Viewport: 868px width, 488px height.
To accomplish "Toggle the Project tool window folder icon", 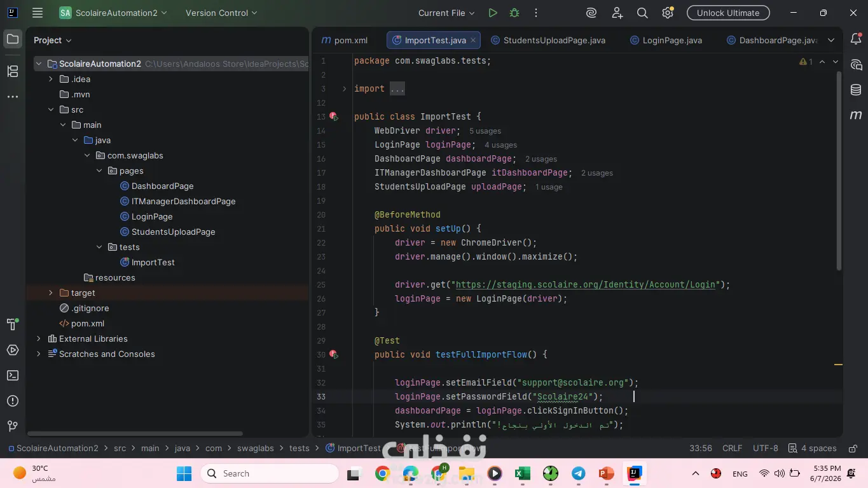I will pos(12,39).
